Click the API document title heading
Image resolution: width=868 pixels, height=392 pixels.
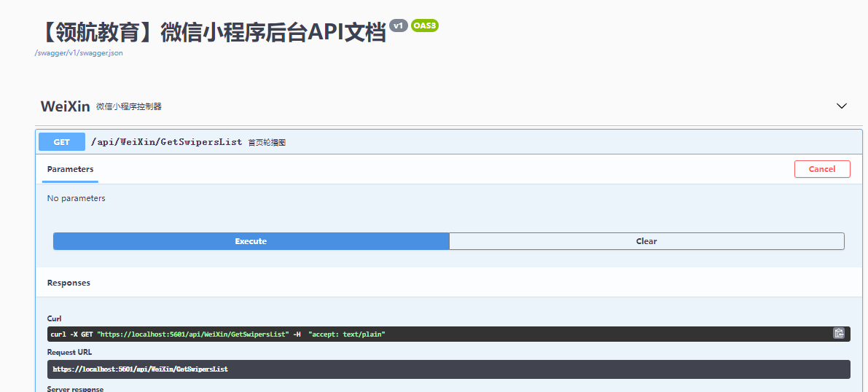tap(211, 33)
